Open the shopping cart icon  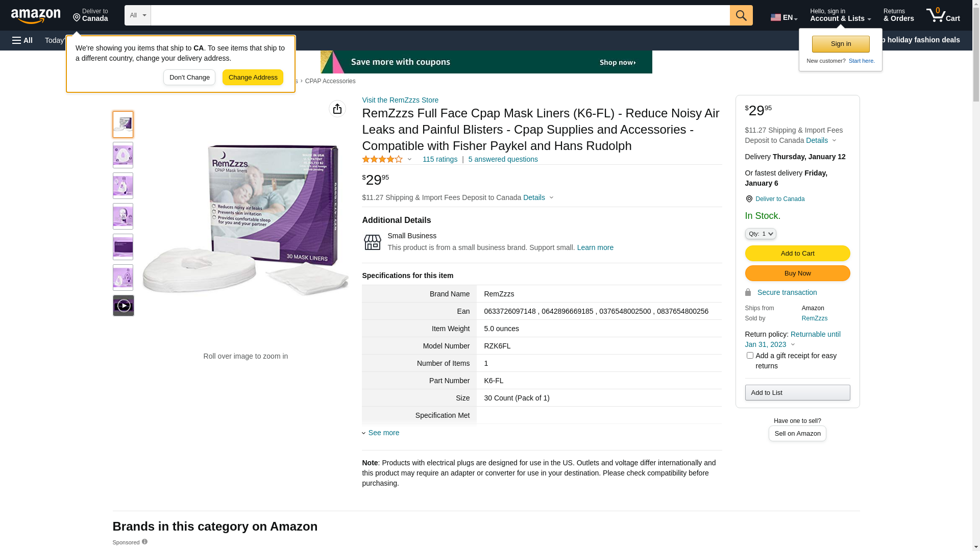point(943,15)
